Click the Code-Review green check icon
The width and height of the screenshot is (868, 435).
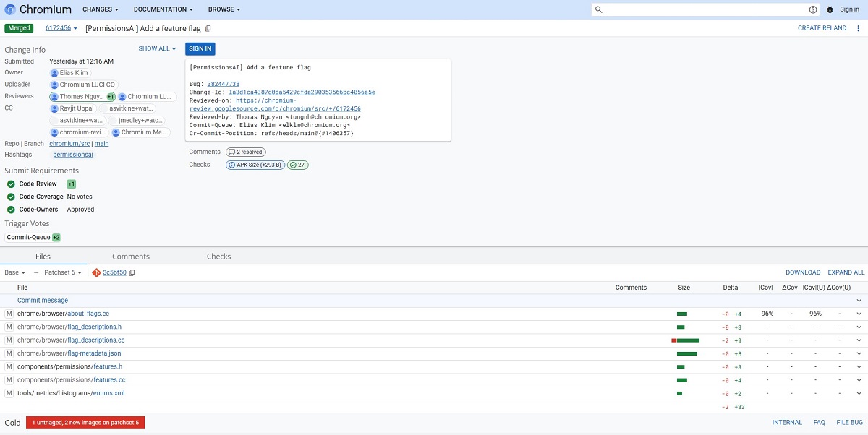(11, 184)
